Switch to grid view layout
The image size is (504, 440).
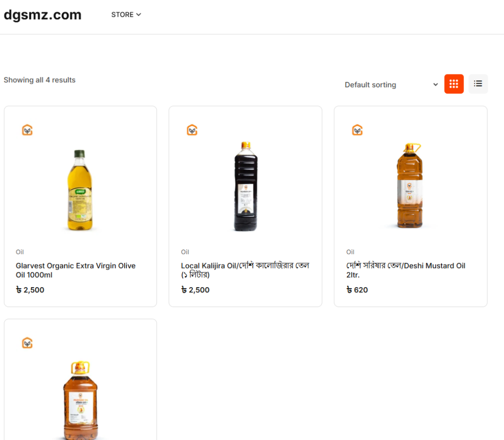pyautogui.click(x=454, y=84)
